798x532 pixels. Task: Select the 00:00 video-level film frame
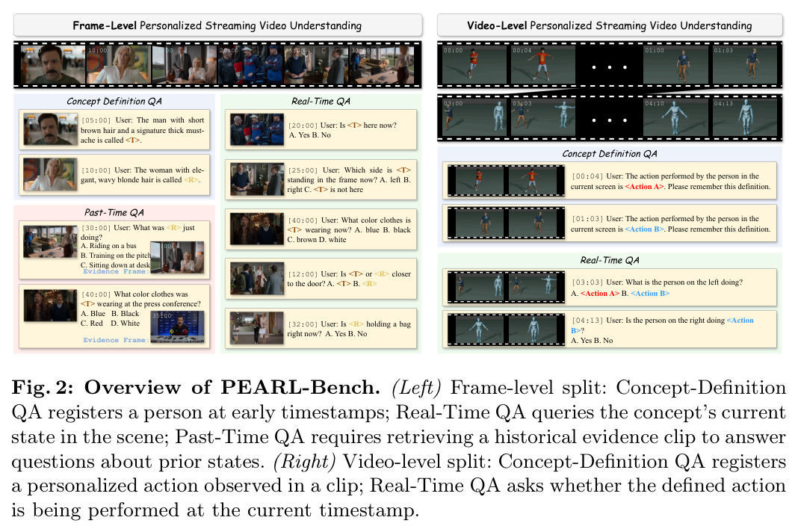(474, 65)
